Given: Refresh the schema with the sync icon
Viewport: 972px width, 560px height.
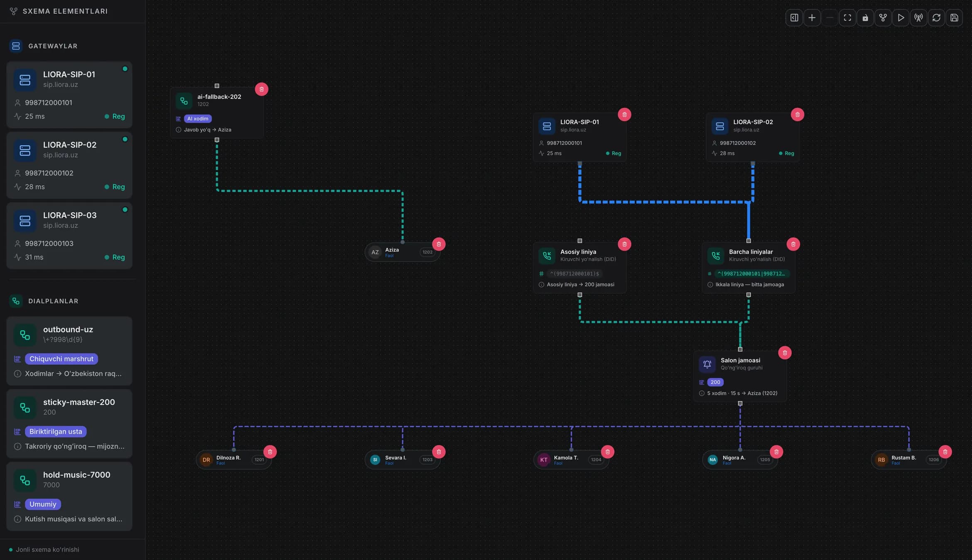Looking at the screenshot, I should (x=937, y=18).
